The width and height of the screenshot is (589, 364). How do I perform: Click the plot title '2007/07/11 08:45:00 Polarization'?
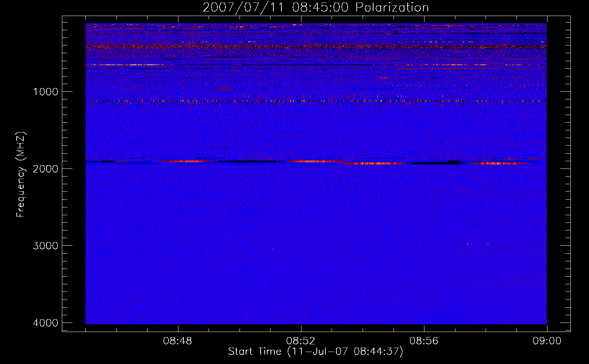click(x=316, y=8)
